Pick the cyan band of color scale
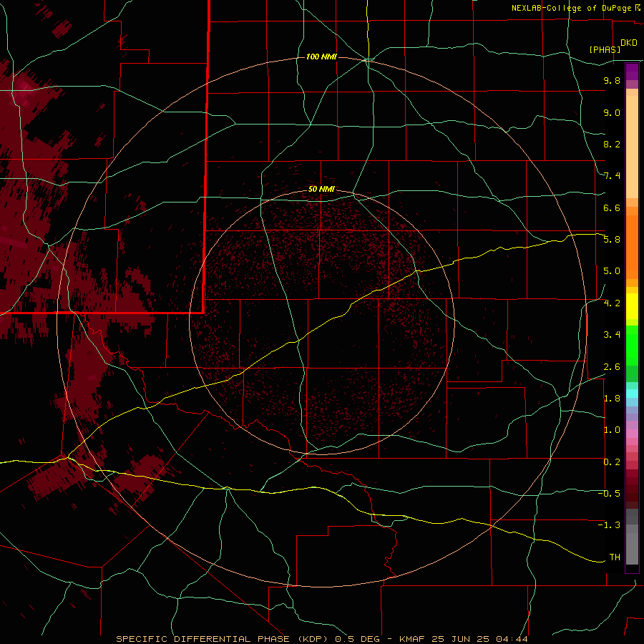 pyautogui.click(x=632, y=394)
